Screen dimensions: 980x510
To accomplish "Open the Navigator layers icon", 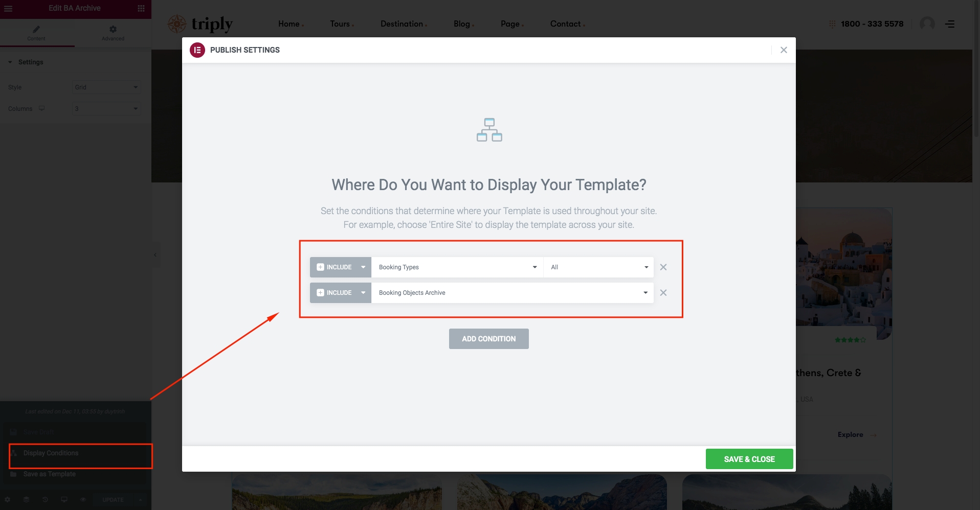I will [26, 499].
